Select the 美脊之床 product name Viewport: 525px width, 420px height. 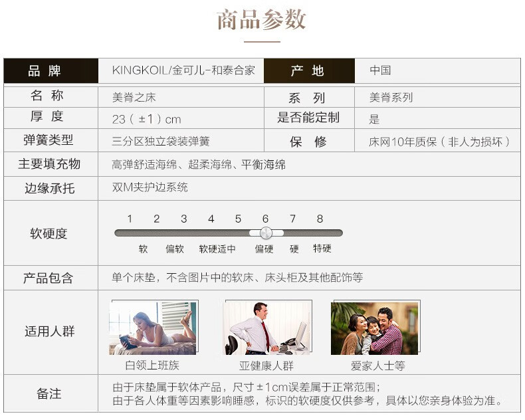point(134,98)
